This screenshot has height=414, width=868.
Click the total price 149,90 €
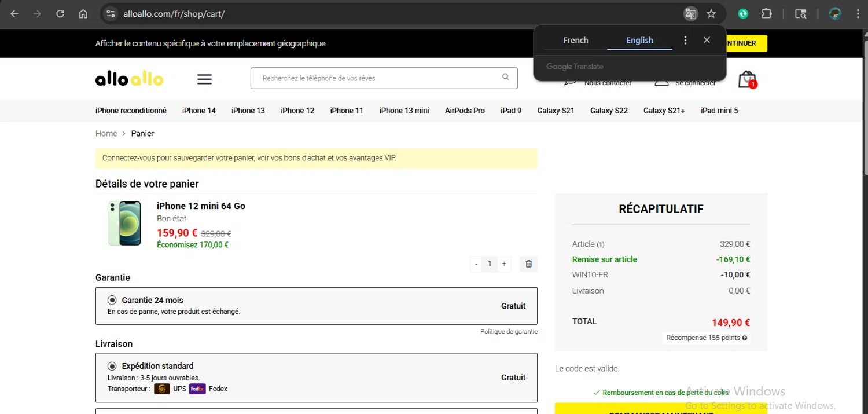click(731, 323)
